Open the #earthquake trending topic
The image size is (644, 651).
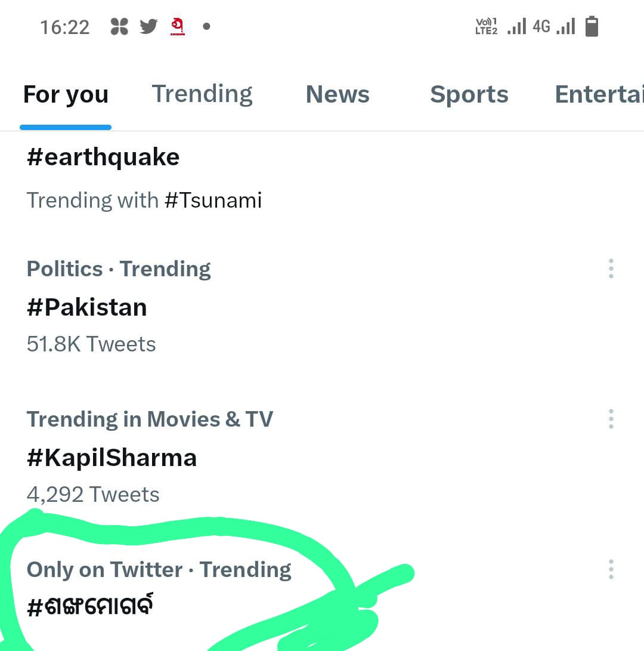103,158
